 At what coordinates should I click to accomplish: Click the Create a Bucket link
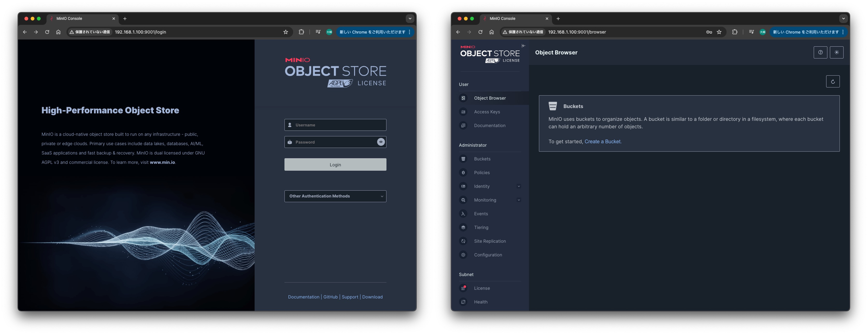coord(603,141)
